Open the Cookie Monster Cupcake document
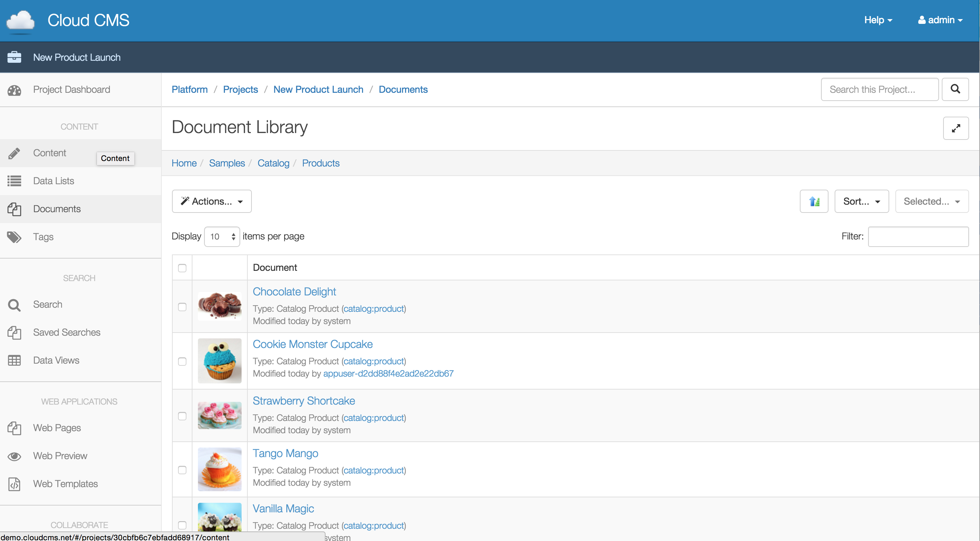Viewport: 980px width, 541px height. [312, 344]
